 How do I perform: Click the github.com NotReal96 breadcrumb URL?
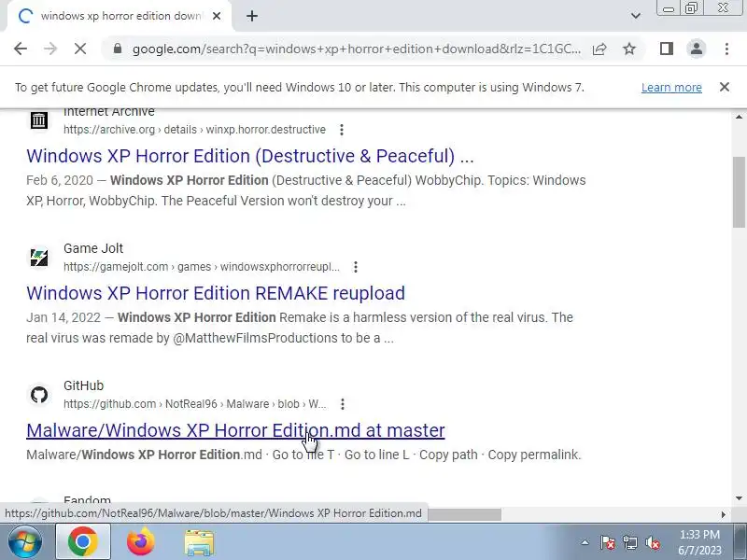pos(195,404)
